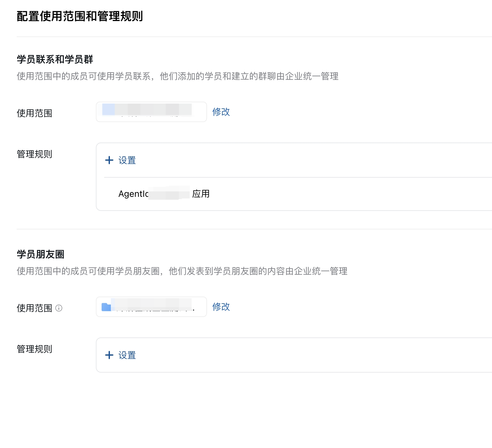Click 使用范围 label in 学员联系和学员群 section
The height and width of the screenshot is (448, 492).
35,113
